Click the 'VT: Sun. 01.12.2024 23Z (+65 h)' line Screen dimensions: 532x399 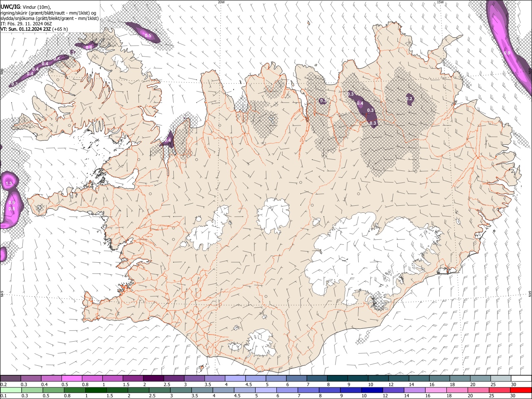coord(34,29)
